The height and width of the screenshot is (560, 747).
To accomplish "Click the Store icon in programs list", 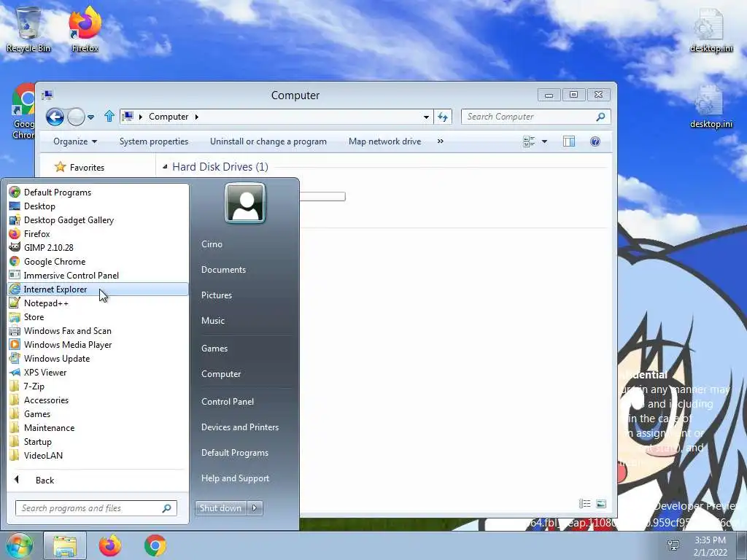I will [15, 316].
